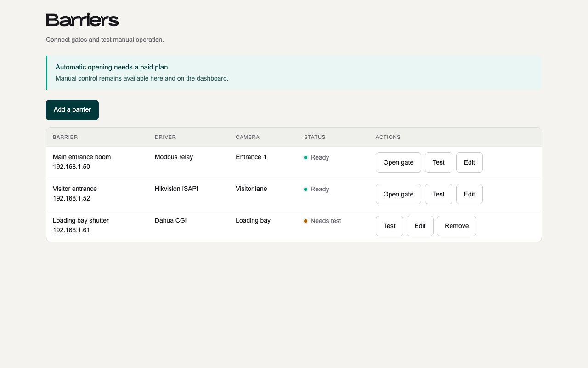Click the Visitor lane camera cell

(251, 189)
